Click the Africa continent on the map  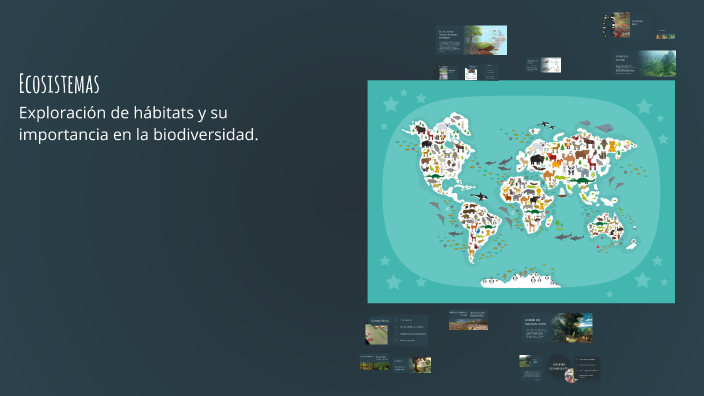(x=528, y=204)
